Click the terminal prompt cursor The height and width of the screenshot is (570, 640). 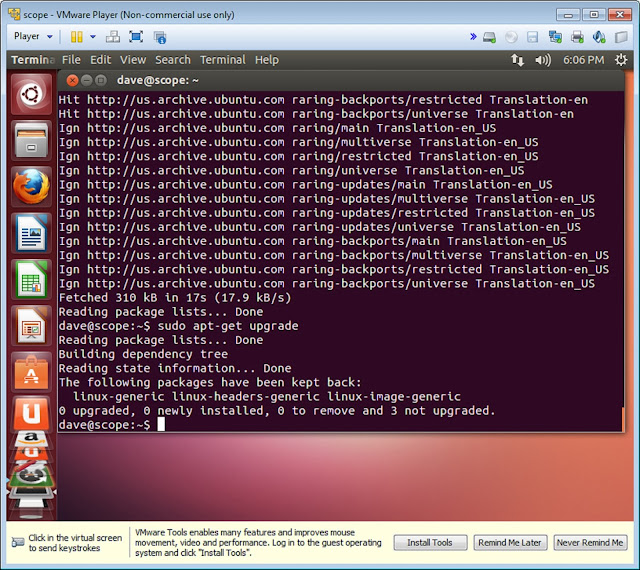[x=161, y=424]
